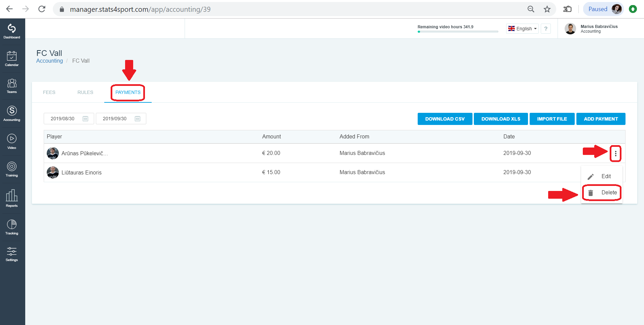Click the remaining video hours progress bar
This screenshot has height=325, width=644.
tap(458, 32)
